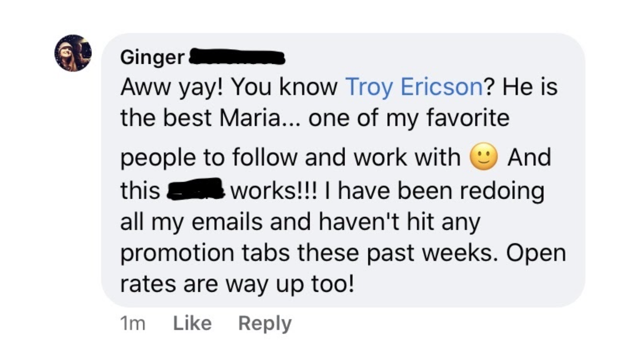Click the commenter name Ginger
This screenshot has height=356, width=644.
pos(153,58)
